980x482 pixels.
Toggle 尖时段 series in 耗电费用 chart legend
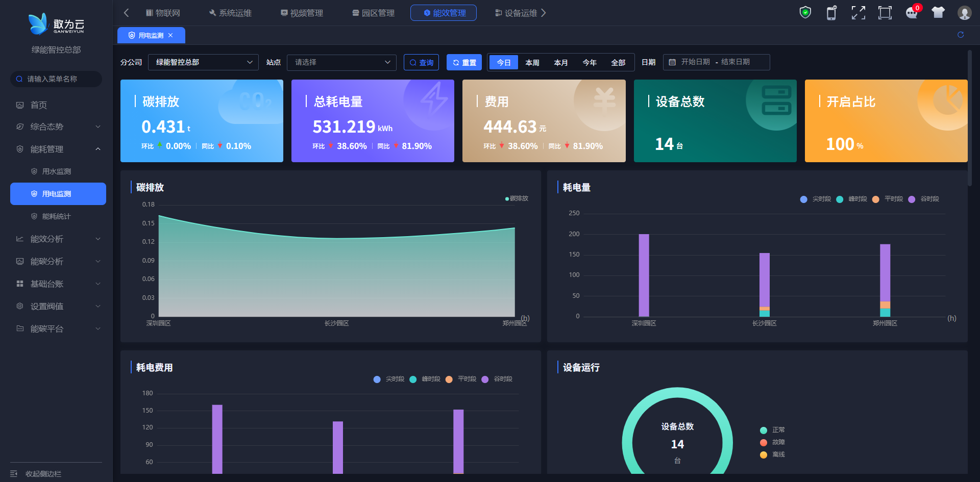click(389, 379)
